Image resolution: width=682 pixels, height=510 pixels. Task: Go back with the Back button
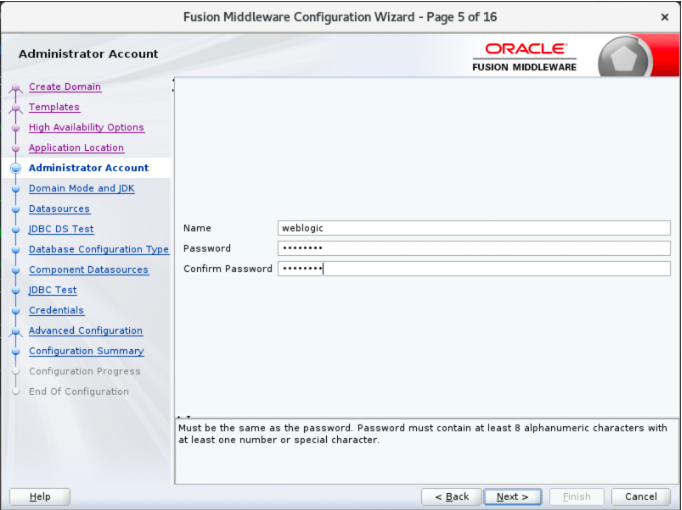(x=451, y=497)
